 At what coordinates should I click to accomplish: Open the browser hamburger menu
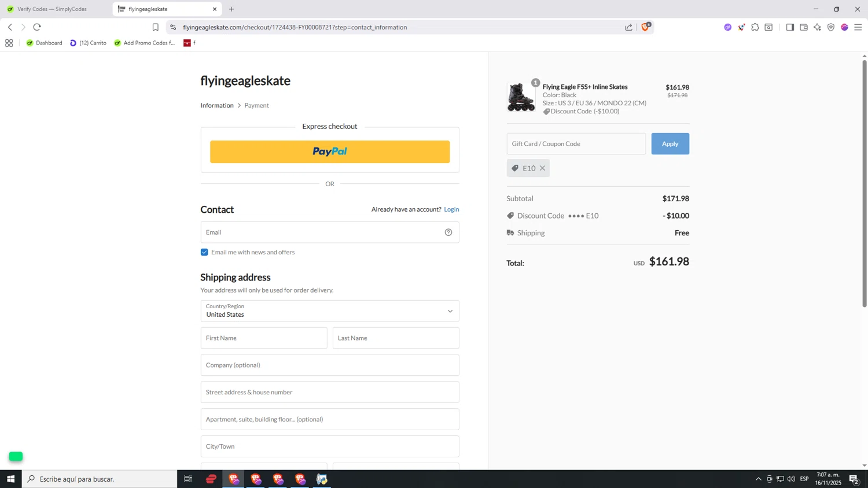tap(858, 27)
